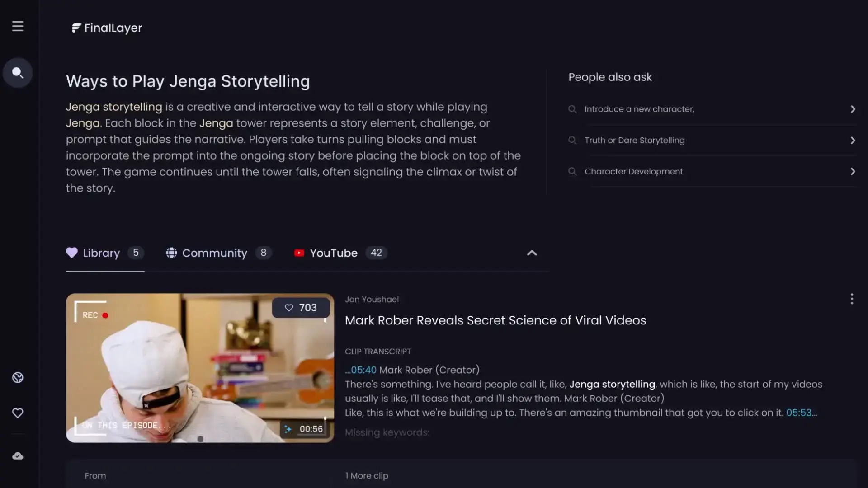This screenshot has height=488, width=868.
Task: Click the FinalLayer logo
Action: click(107, 28)
